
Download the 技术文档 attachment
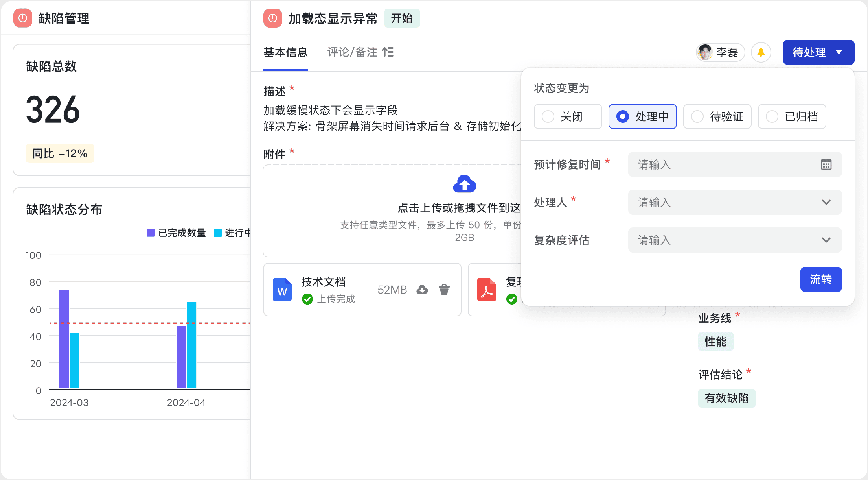[422, 290]
